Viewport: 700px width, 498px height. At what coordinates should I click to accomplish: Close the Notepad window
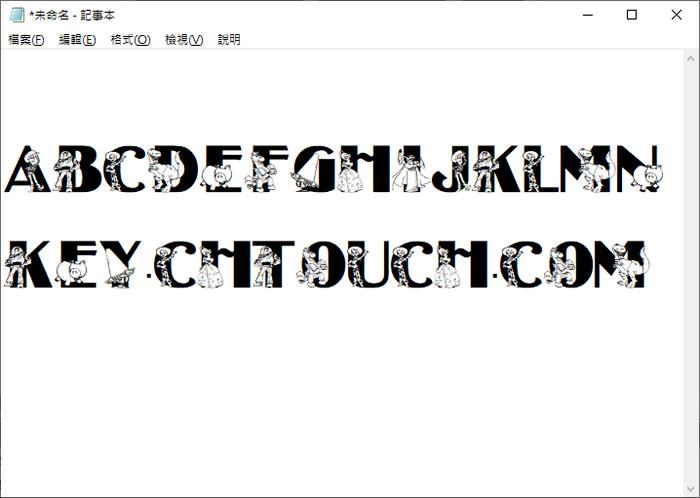coord(676,15)
